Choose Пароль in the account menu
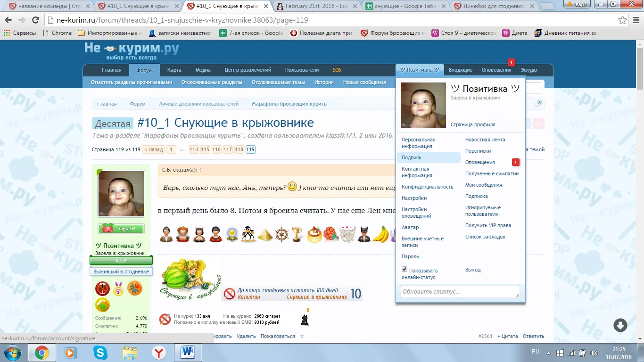 (410, 256)
